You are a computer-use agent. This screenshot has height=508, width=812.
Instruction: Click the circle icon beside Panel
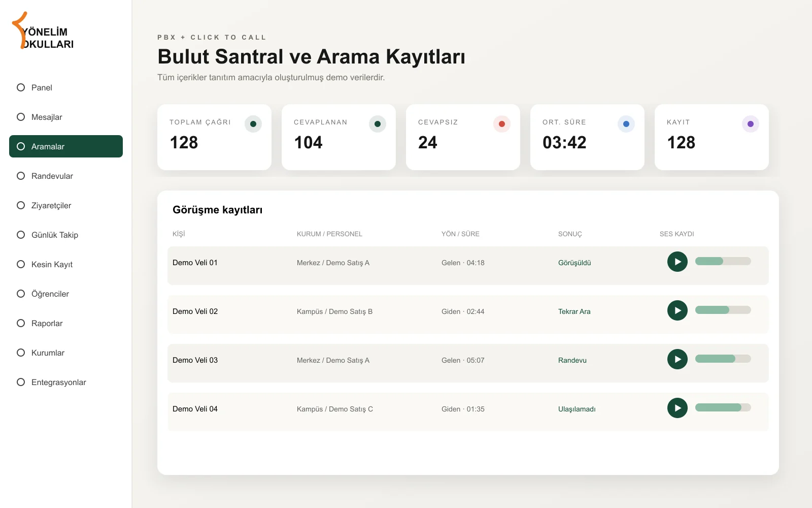(21, 87)
